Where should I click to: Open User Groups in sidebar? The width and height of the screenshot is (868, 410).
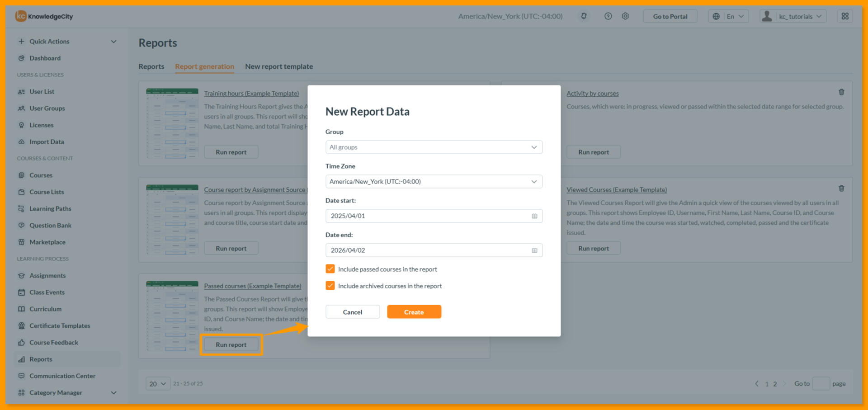tap(47, 108)
